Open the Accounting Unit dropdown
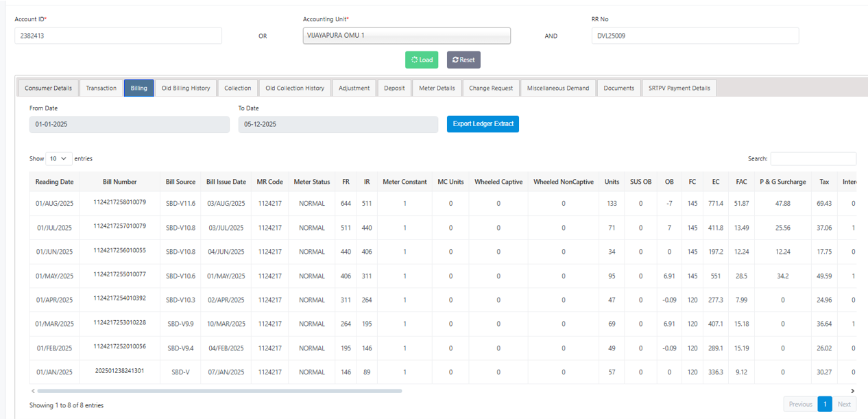 pos(407,36)
